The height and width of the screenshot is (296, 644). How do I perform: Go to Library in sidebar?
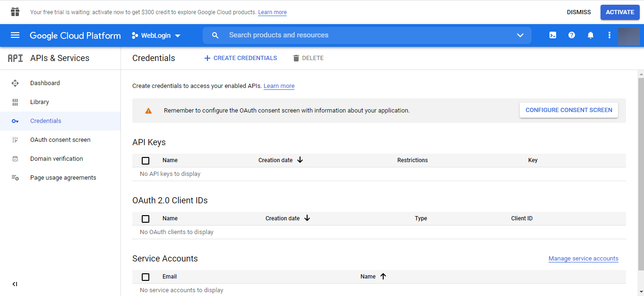pyautogui.click(x=40, y=102)
